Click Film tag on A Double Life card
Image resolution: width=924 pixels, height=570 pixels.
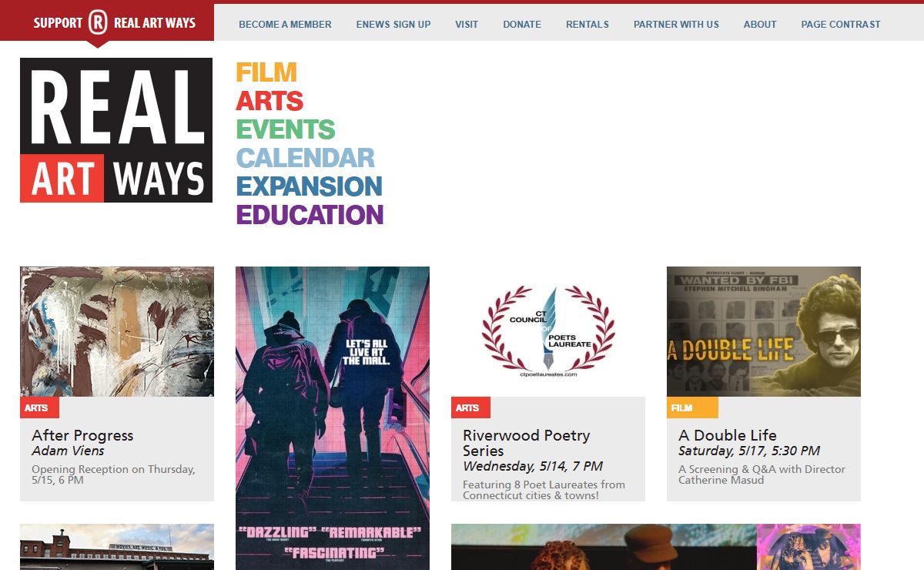pos(692,407)
